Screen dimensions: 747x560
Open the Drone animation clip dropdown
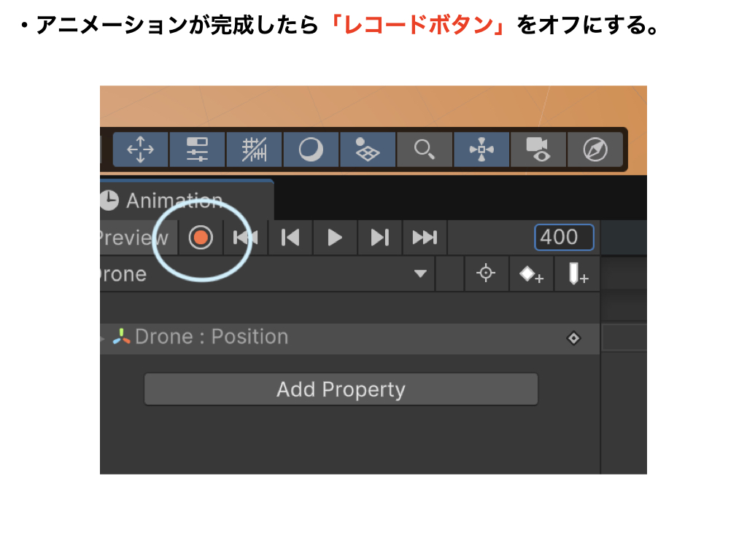click(420, 274)
